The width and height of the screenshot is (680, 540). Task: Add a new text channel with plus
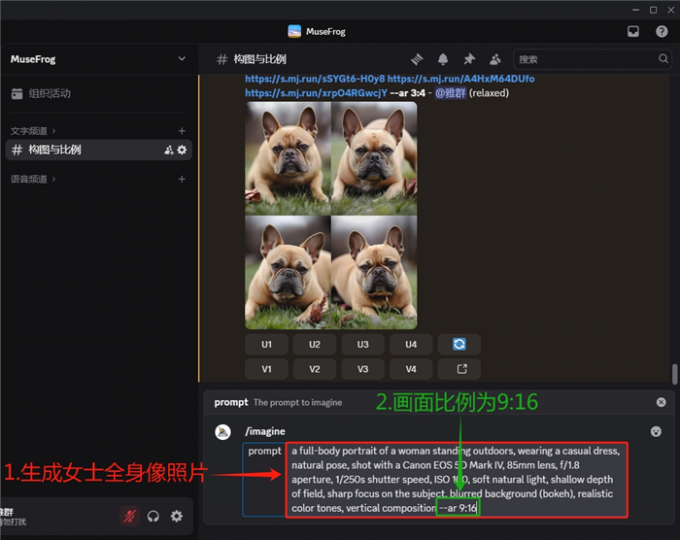coord(182,131)
